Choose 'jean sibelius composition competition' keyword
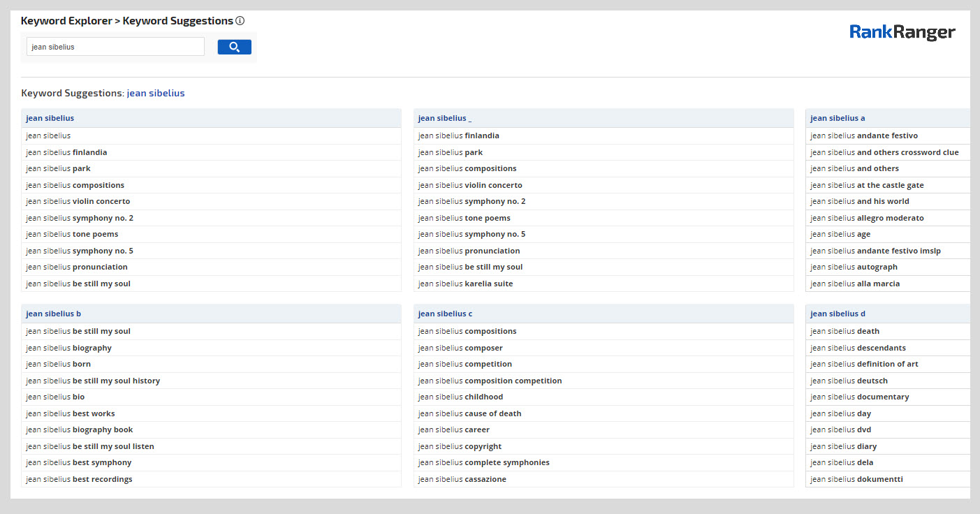 click(490, 381)
